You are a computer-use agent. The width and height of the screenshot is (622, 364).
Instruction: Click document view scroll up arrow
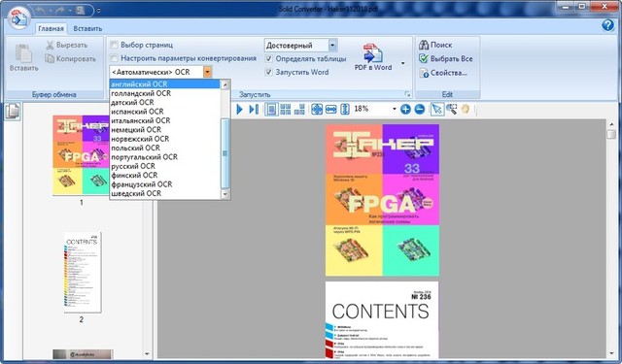tap(611, 124)
